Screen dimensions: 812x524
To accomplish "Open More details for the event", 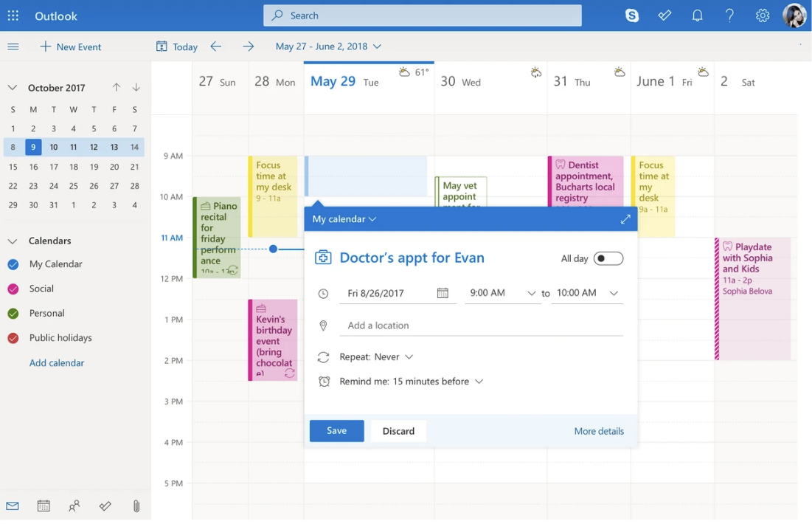I will click(599, 431).
